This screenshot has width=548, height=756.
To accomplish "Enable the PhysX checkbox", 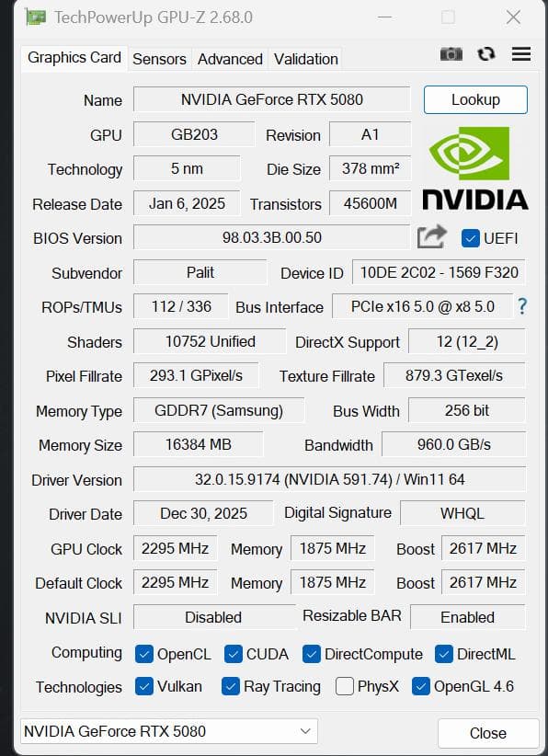I will (346, 686).
